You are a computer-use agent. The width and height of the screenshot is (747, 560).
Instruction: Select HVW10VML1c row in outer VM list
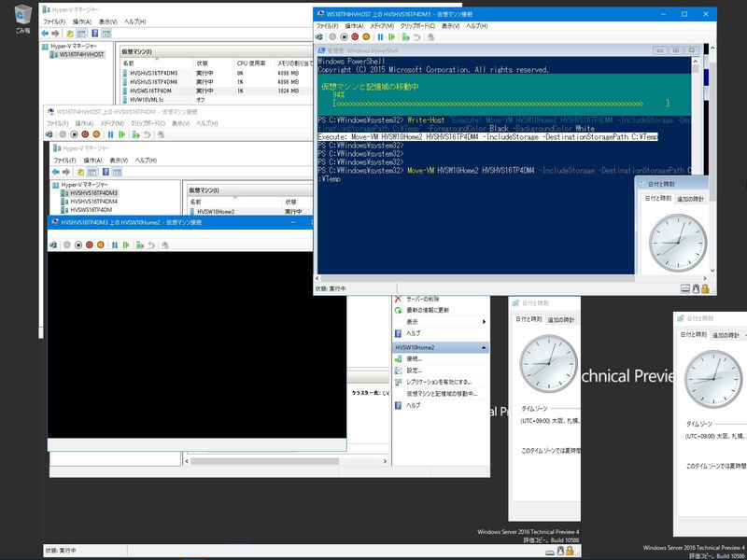tap(215, 100)
